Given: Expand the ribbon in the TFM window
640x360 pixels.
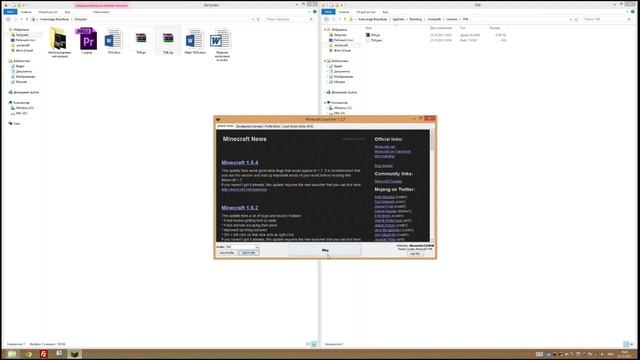Looking at the screenshot, I should pos(627,12).
